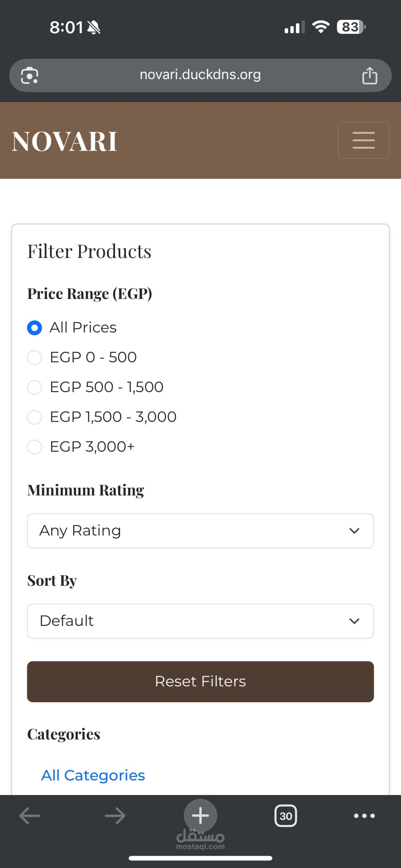This screenshot has width=401, height=868.
Task: Expand the Any Rating dropdown
Action: tap(200, 531)
